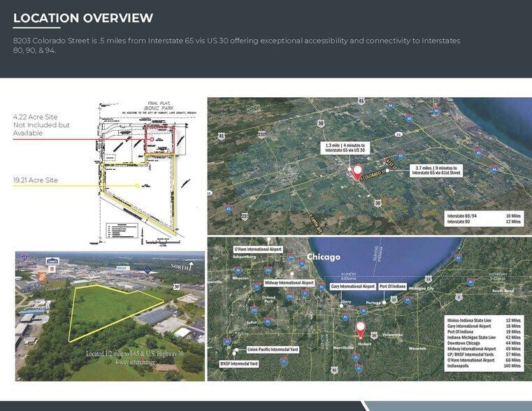This screenshot has height=411, width=532.
Task: Click the red circle marker on 4.22 acre parcel
Action: pos(152,140)
